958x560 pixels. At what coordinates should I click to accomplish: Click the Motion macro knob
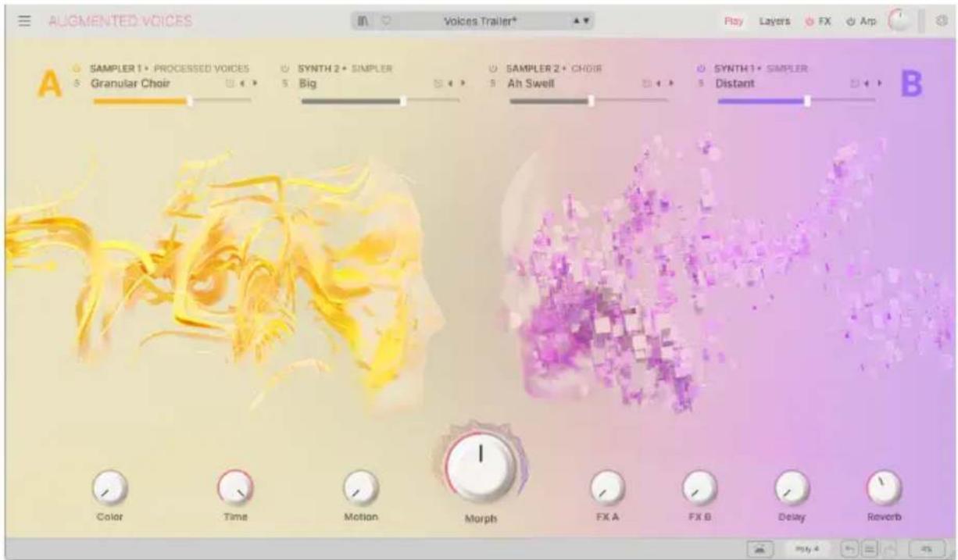point(361,489)
